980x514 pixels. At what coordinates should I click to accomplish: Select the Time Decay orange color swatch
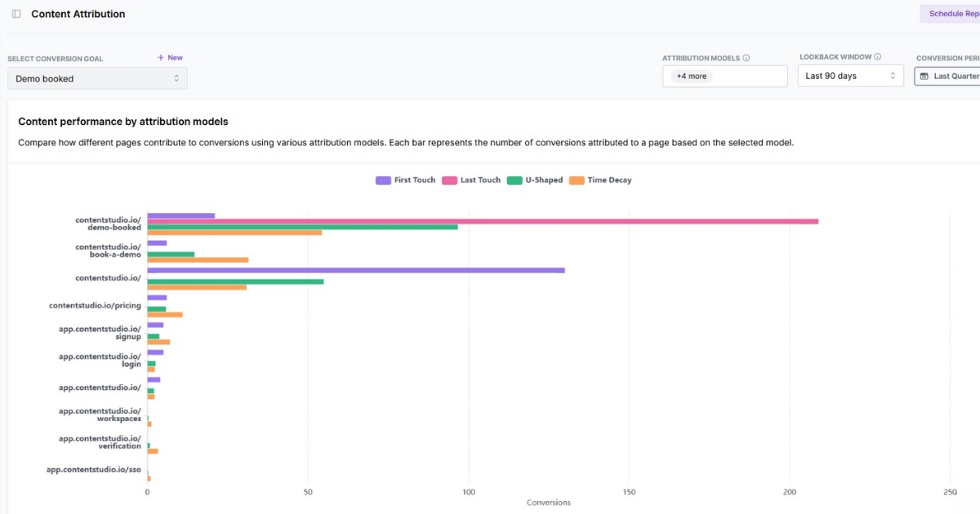575,179
